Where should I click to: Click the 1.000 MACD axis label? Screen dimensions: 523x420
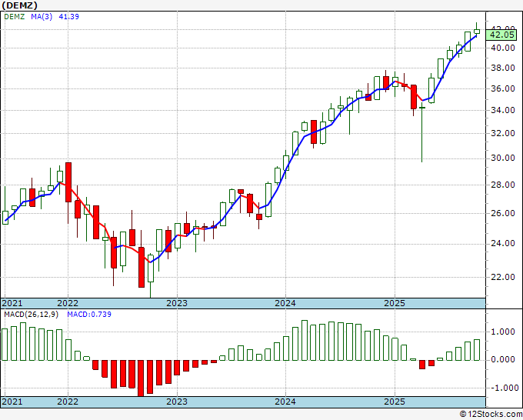point(503,332)
